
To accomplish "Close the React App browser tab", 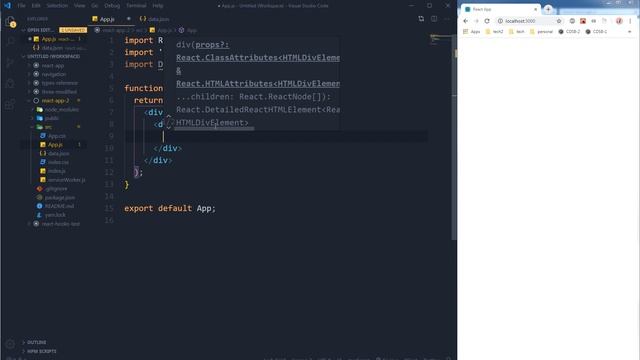I will (536, 9).
